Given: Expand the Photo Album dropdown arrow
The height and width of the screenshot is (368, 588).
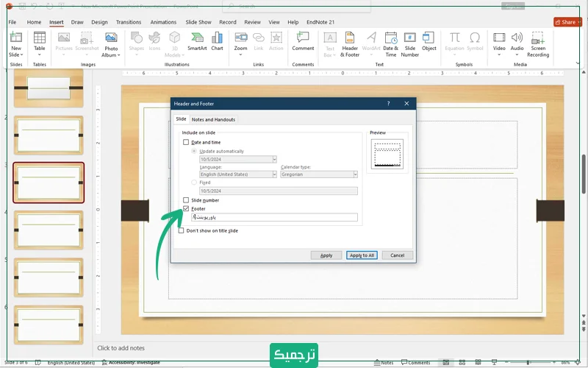Looking at the screenshot, I should (119, 55).
